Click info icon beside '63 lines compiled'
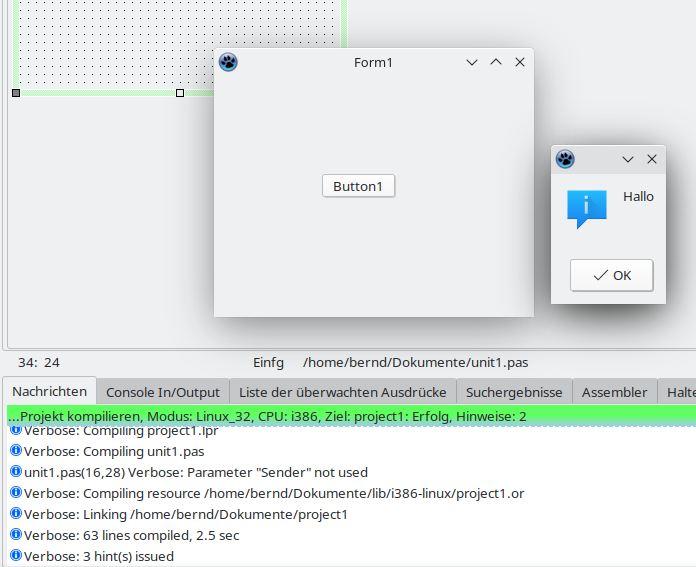 click(16, 534)
